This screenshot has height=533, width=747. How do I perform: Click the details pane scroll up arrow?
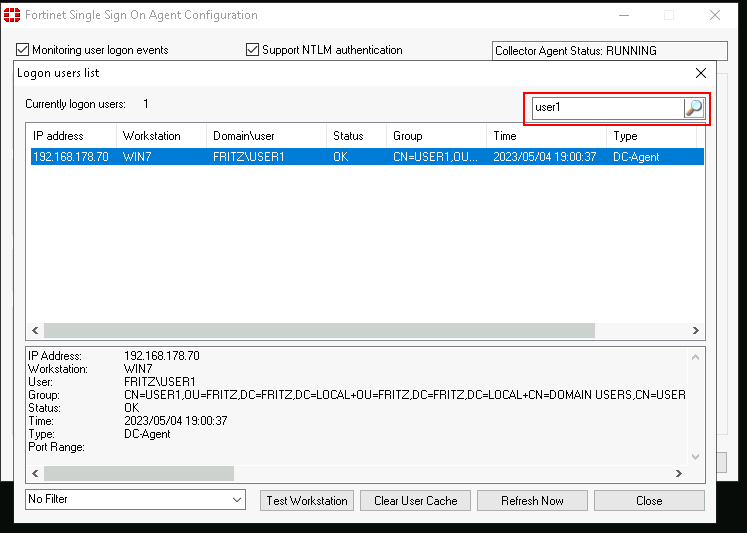tap(696, 357)
